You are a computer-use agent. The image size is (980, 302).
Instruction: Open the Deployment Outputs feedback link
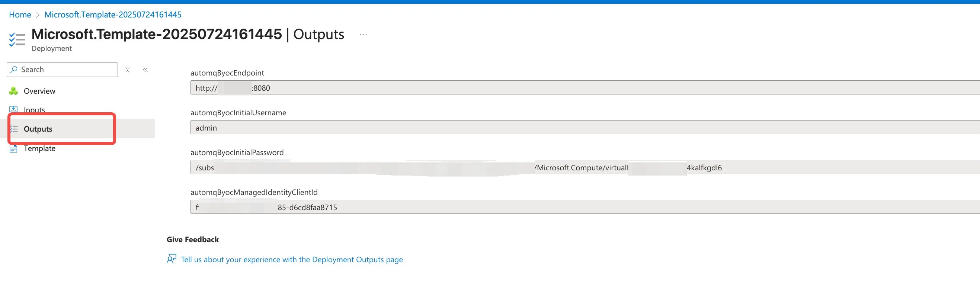point(292,259)
